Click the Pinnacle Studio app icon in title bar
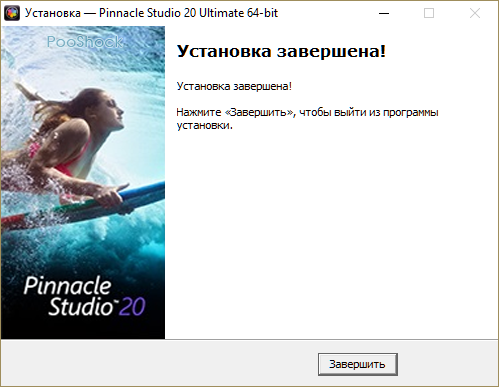The width and height of the screenshot is (499, 387). (x=12, y=13)
